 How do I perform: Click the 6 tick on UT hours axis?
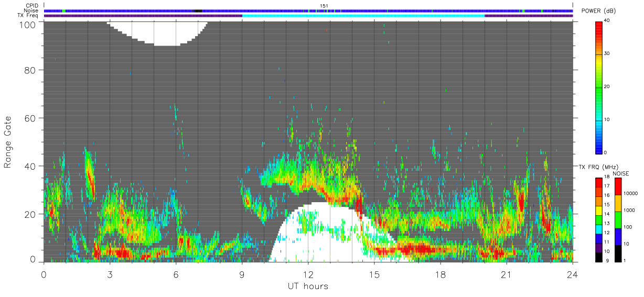(x=176, y=274)
